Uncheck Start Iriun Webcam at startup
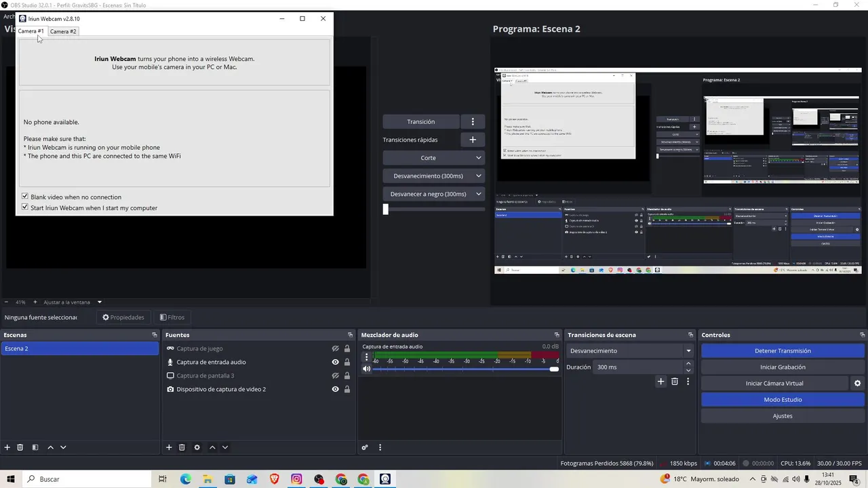Image resolution: width=868 pixels, height=488 pixels. coord(25,207)
